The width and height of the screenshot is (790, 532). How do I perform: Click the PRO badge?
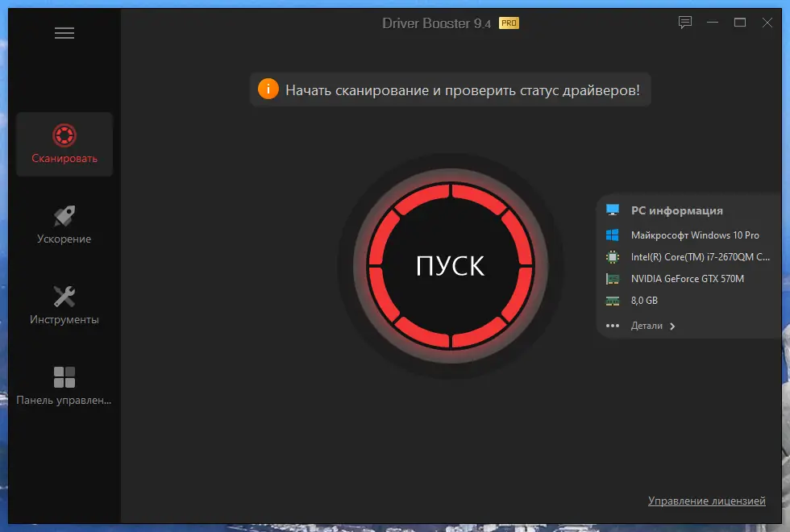(x=509, y=23)
